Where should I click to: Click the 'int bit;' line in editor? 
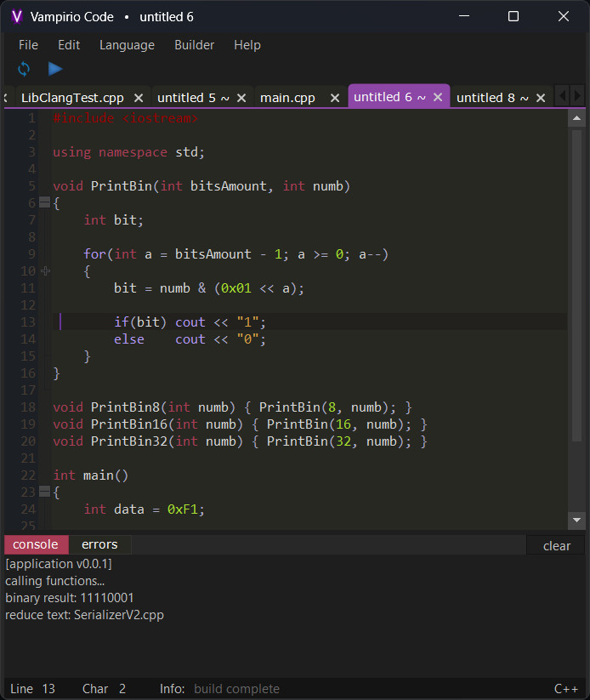(x=113, y=220)
